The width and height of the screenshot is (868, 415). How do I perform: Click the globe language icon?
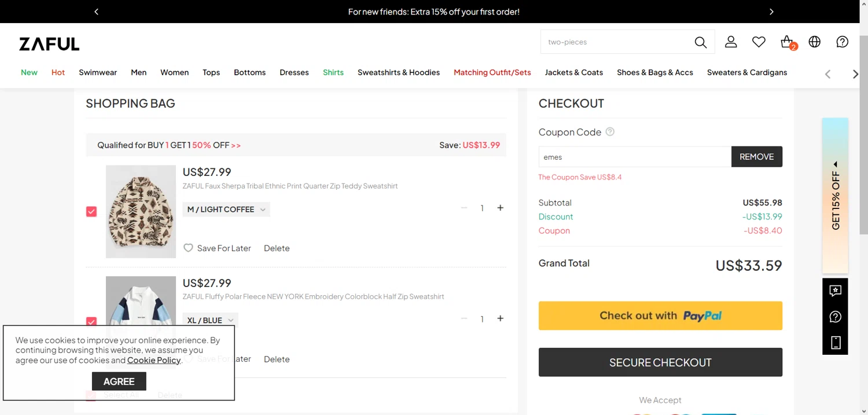815,42
